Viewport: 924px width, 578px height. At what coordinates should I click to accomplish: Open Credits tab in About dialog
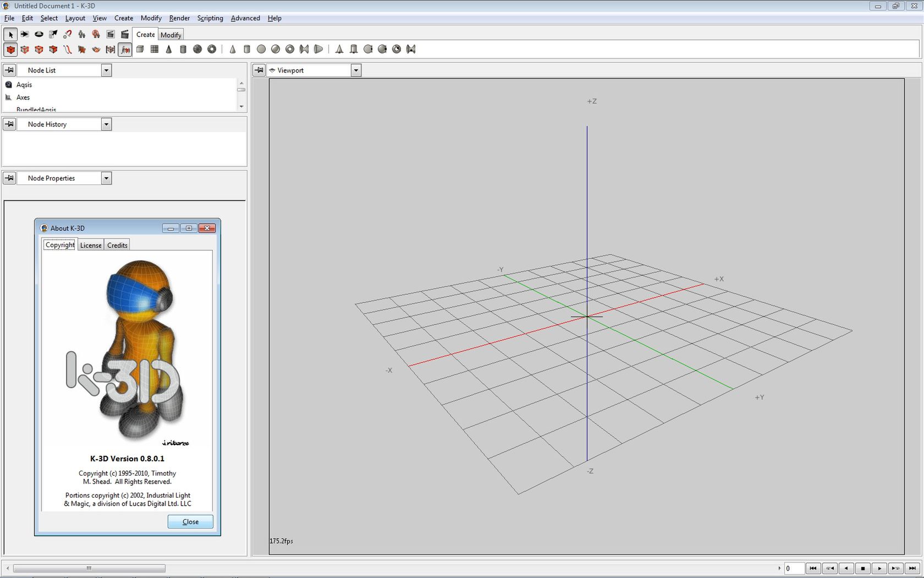tap(117, 245)
